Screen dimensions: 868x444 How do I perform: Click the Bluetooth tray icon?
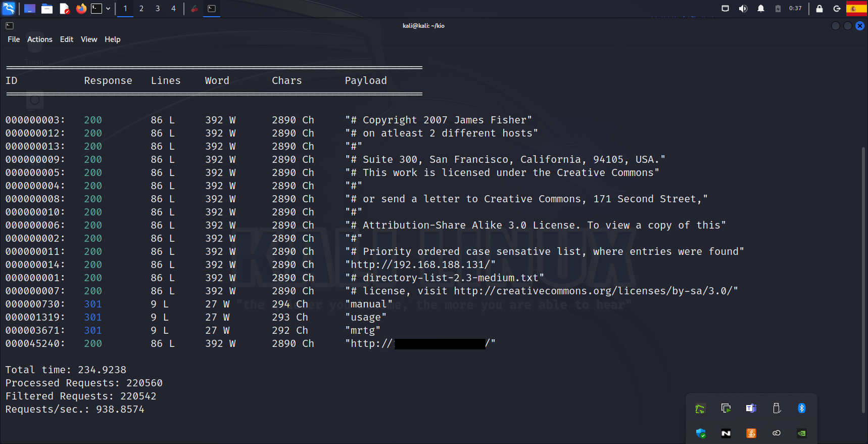point(801,408)
